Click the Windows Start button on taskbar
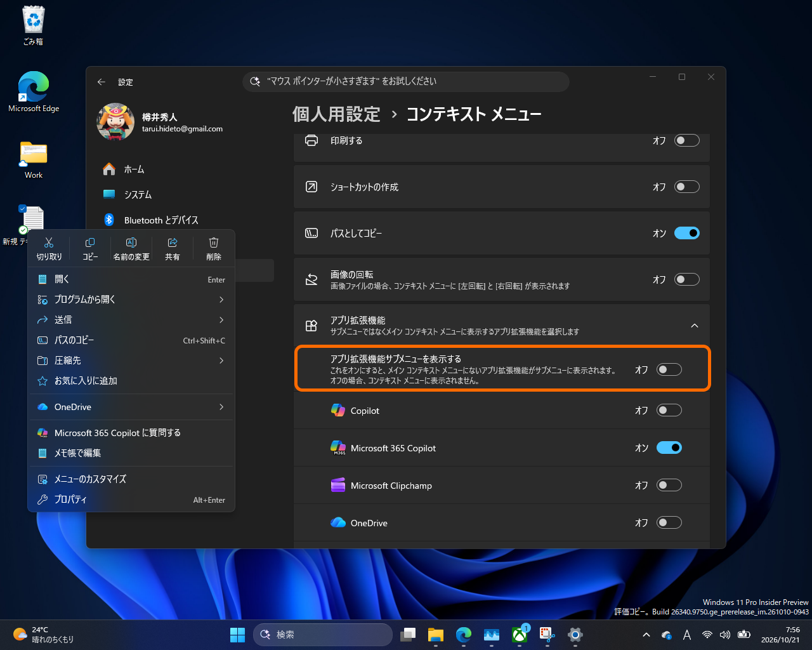This screenshot has height=650, width=812. 237,634
